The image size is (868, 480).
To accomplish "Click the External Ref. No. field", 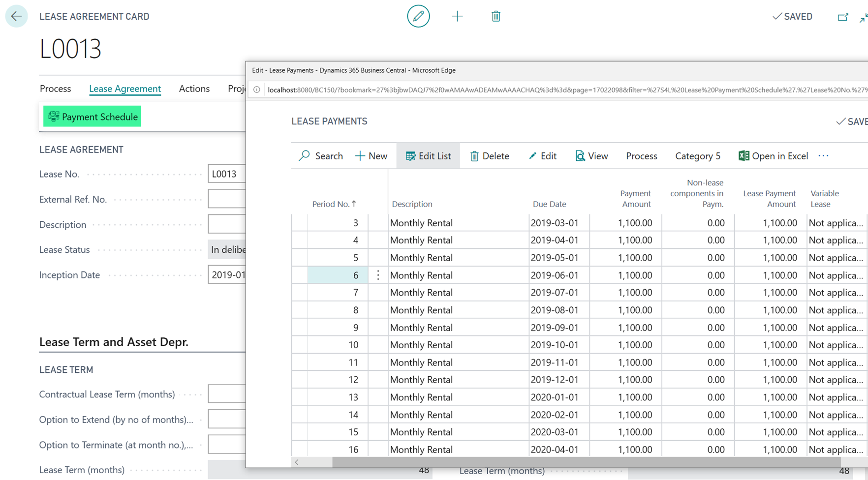I will click(227, 199).
